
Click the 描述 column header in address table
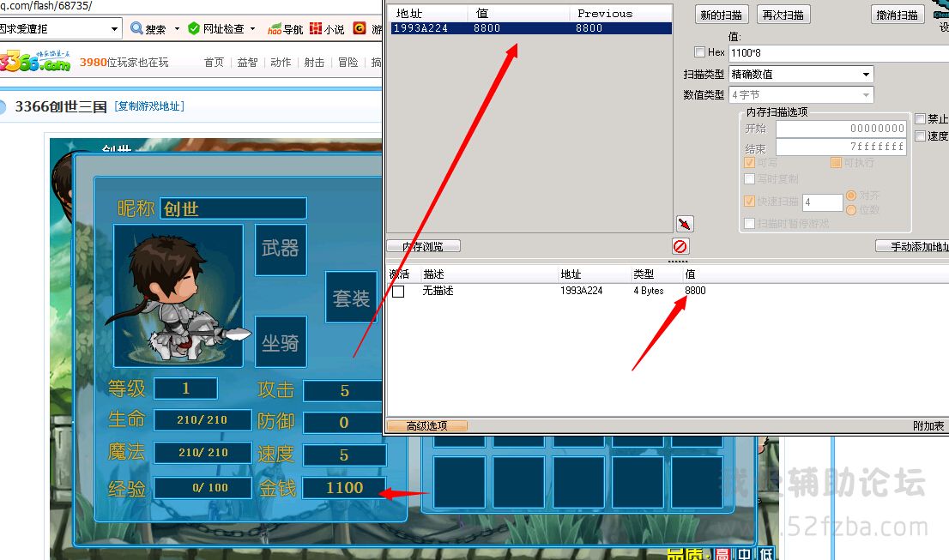point(434,274)
